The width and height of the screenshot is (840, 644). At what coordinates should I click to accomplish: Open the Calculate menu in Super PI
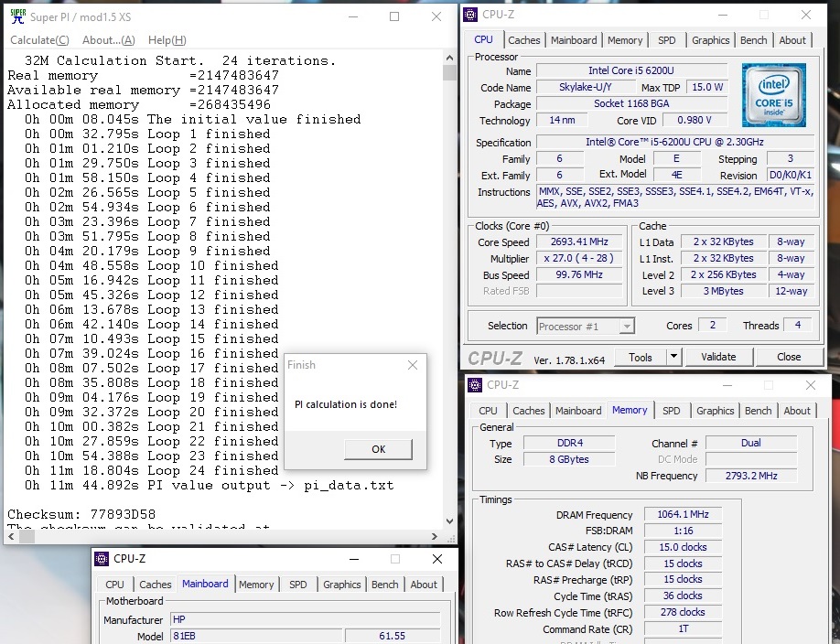(x=39, y=40)
